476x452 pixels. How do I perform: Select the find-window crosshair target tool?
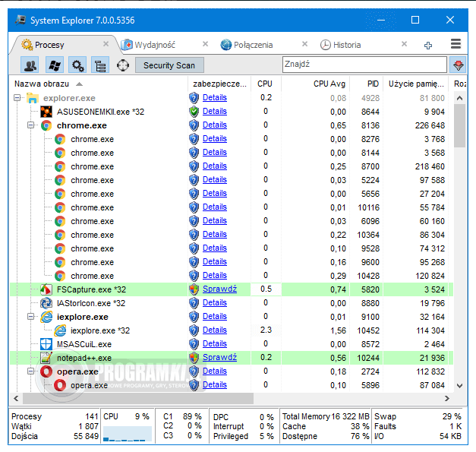coord(123,65)
